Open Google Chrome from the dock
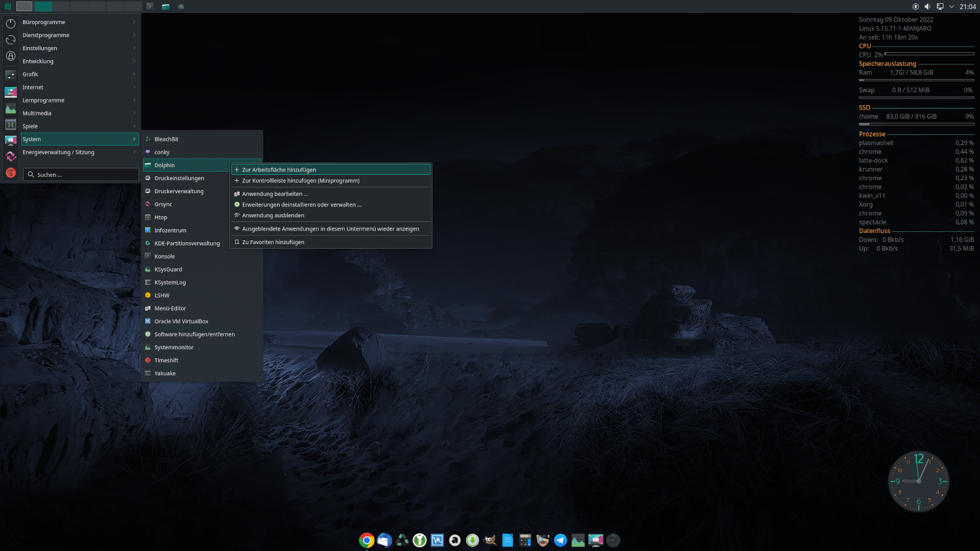This screenshot has width=980, height=551. coord(367,540)
